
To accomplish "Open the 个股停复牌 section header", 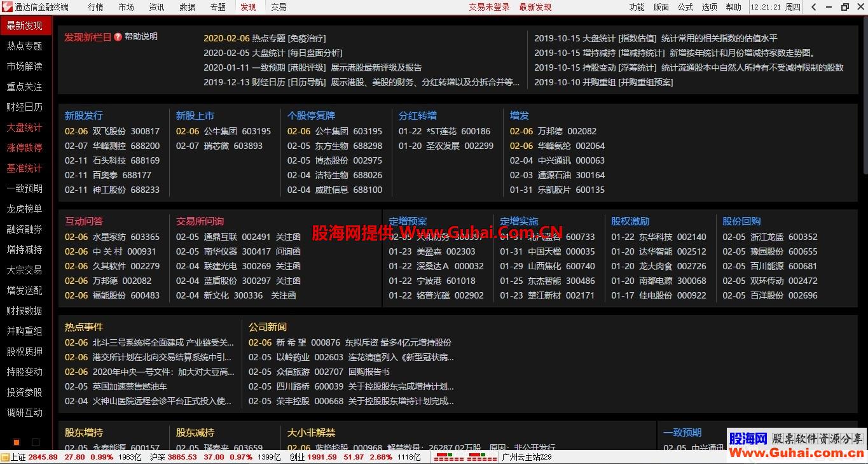I will pos(311,115).
